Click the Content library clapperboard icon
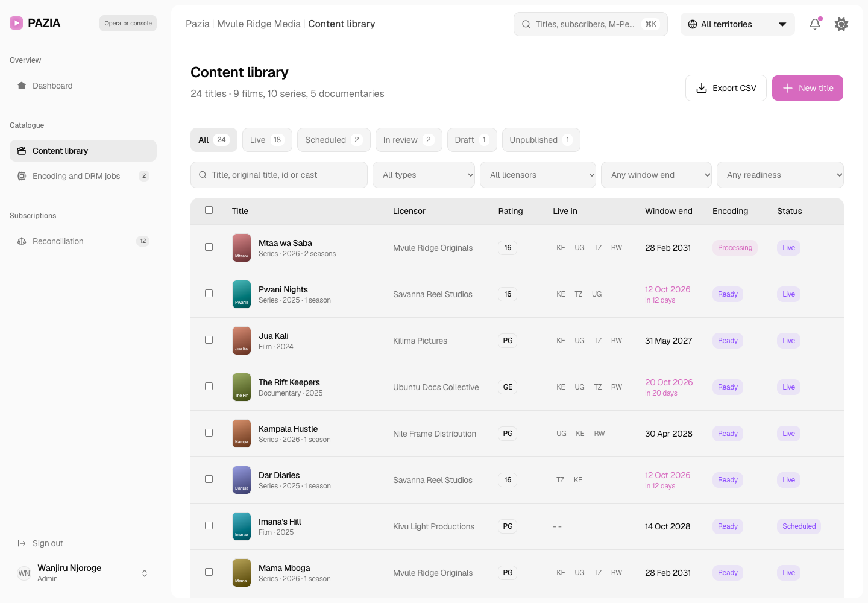This screenshot has height=603, width=868. [x=22, y=151]
